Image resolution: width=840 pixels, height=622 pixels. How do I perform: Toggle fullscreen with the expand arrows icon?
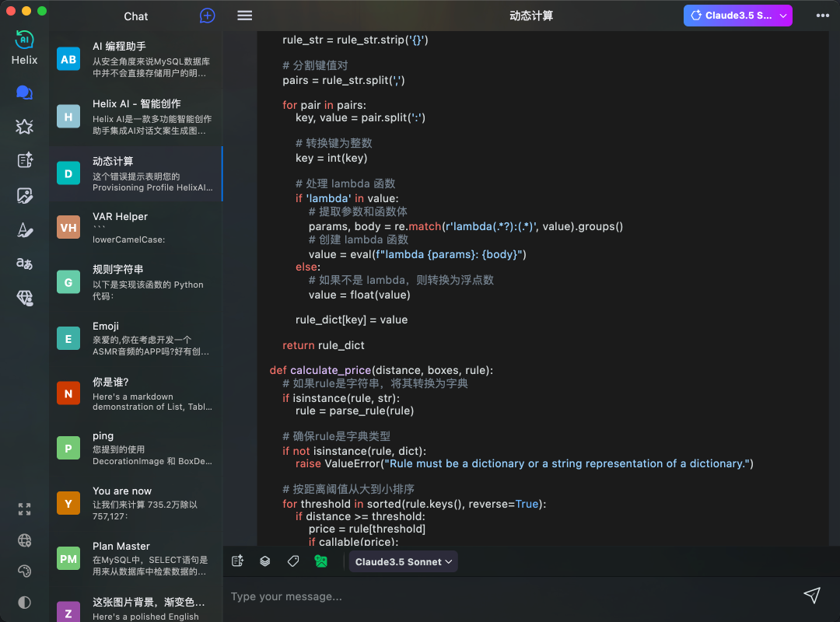24,509
